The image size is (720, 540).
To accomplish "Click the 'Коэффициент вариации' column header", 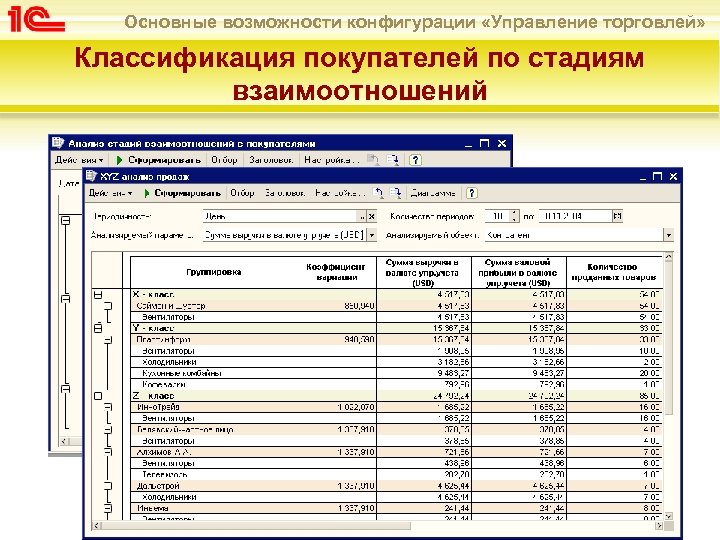I will (336, 272).
